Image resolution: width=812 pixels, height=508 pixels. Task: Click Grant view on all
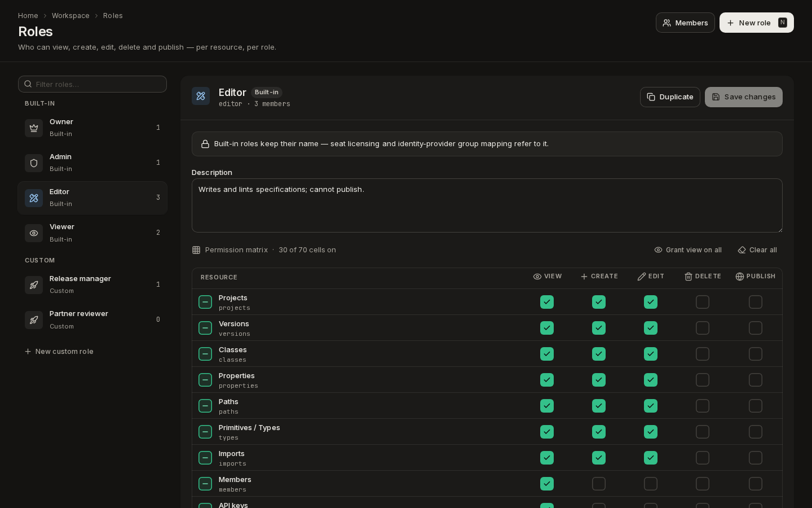pos(688,250)
